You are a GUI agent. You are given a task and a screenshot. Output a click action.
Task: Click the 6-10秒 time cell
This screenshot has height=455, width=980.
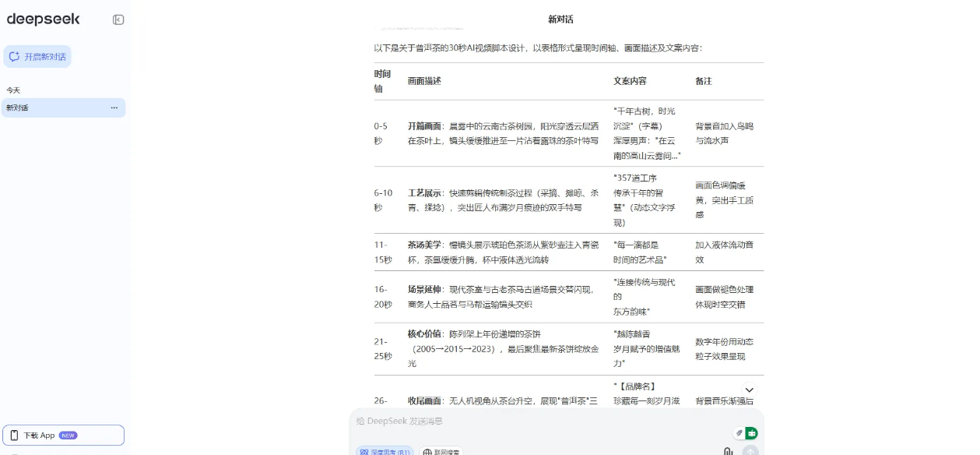(x=383, y=200)
